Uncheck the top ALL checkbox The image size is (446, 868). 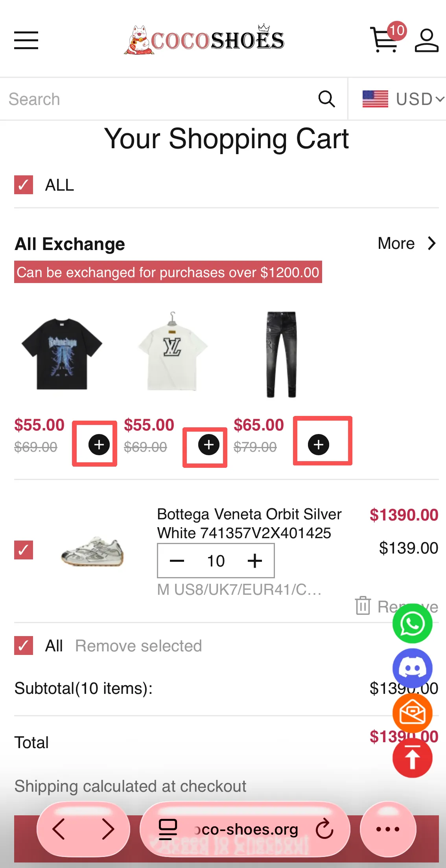click(24, 185)
